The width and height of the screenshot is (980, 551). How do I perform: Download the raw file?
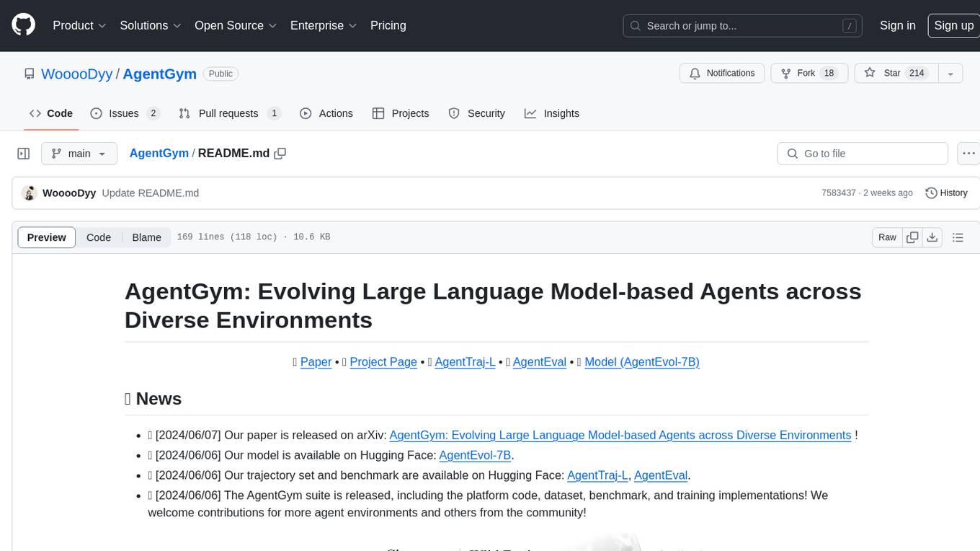[932, 237]
